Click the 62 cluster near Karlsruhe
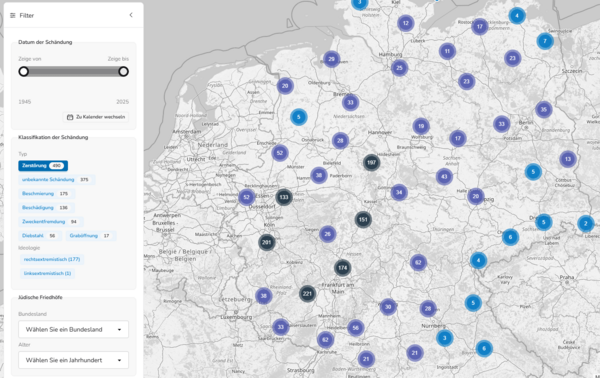The image size is (600, 378). 325,340
